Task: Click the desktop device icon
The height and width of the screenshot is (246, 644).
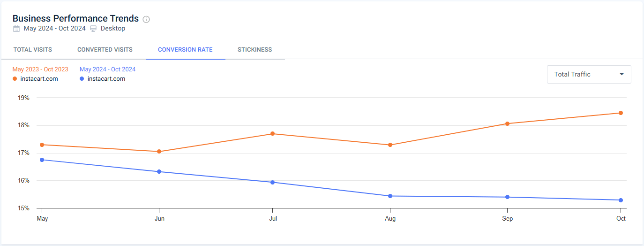Action: click(x=93, y=29)
